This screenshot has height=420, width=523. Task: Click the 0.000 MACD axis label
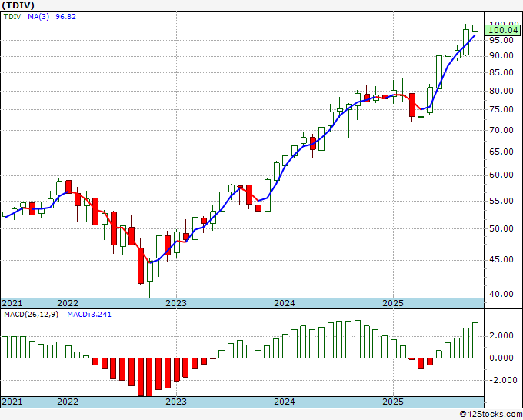coord(504,358)
